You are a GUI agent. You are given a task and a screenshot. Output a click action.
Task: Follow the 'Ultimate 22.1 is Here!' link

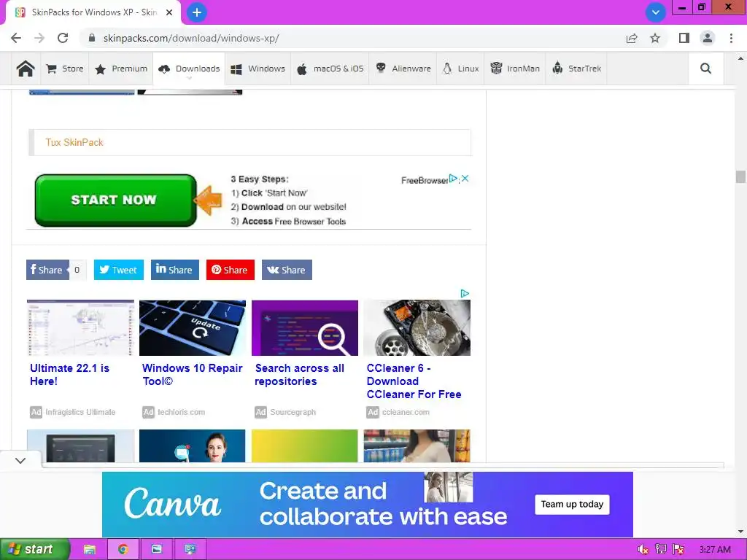[69, 375]
